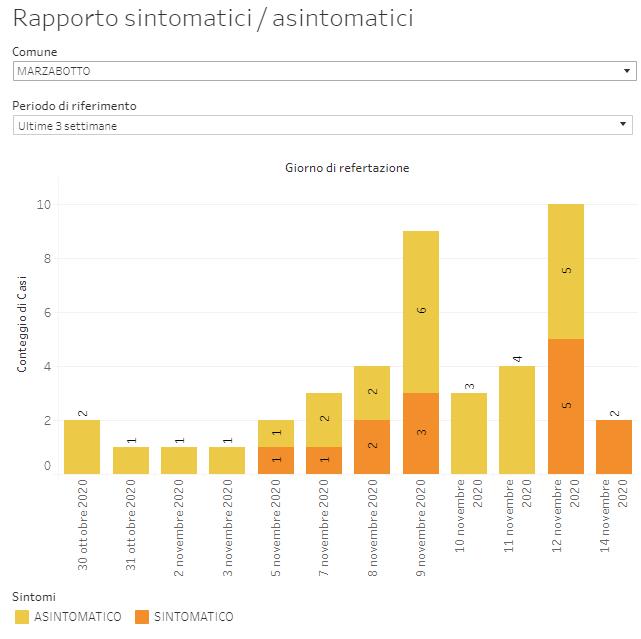Expand the Periodo di riferimento dropdown arrow
This screenshot has width=641, height=639.
pos(625,125)
